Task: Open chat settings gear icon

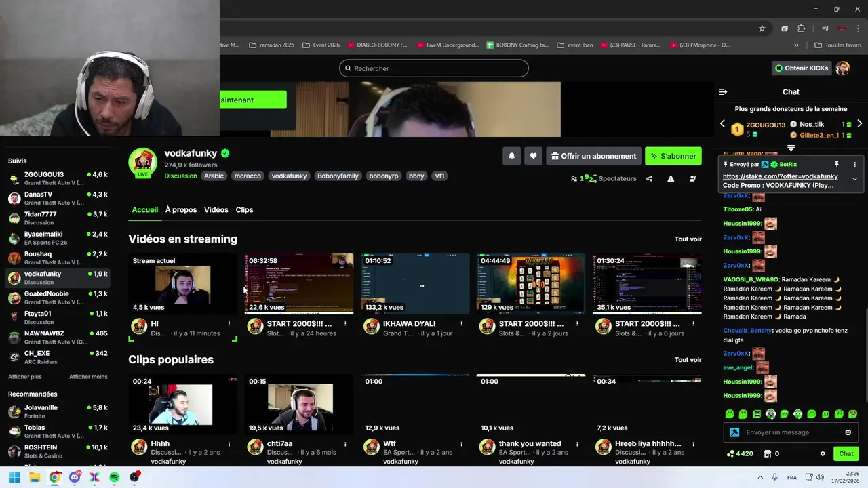Action: point(823,453)
